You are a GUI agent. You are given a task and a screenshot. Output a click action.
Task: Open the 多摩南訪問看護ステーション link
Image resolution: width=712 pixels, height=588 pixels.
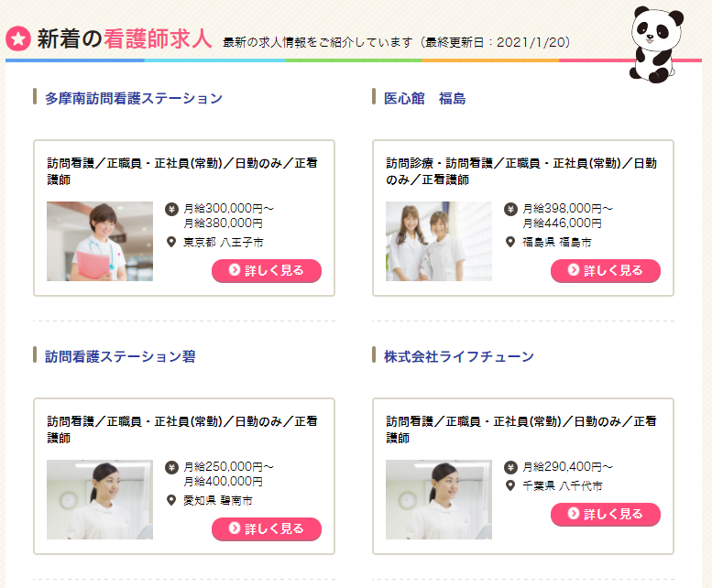click(x=134, y=98)
